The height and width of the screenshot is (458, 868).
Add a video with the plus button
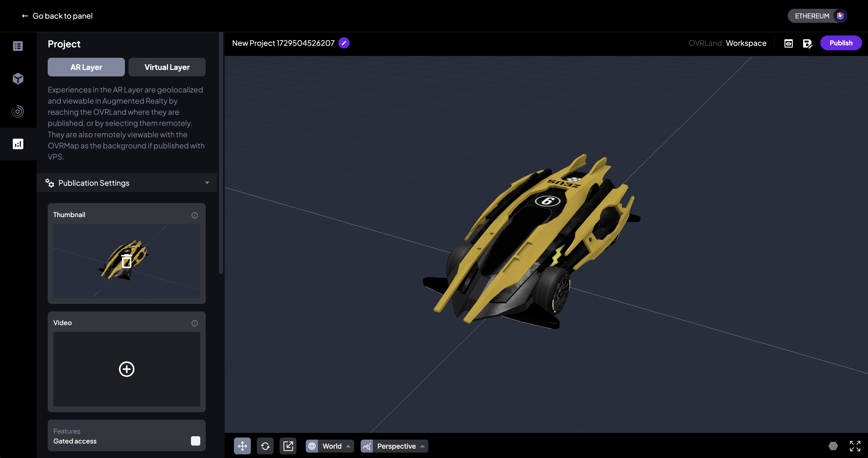click(127, 369)
